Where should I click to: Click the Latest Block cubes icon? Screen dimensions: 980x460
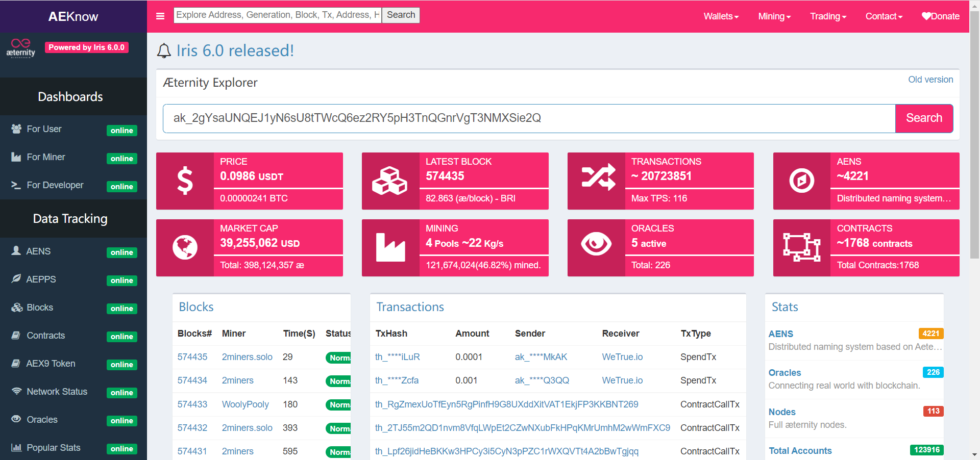pyautogui.click(x=390, y=181)
